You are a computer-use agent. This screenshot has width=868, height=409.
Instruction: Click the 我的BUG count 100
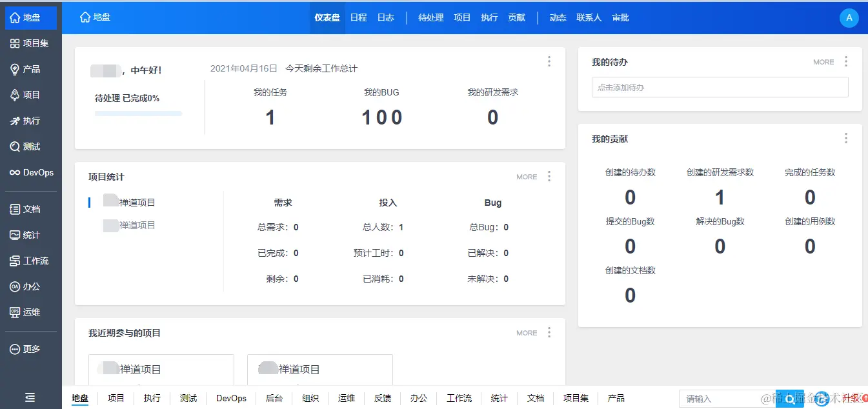tap(381, 117)
